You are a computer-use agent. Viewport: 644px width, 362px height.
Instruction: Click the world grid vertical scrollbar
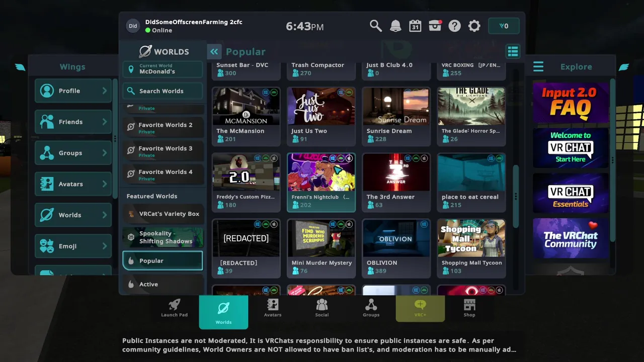(515, 196)
